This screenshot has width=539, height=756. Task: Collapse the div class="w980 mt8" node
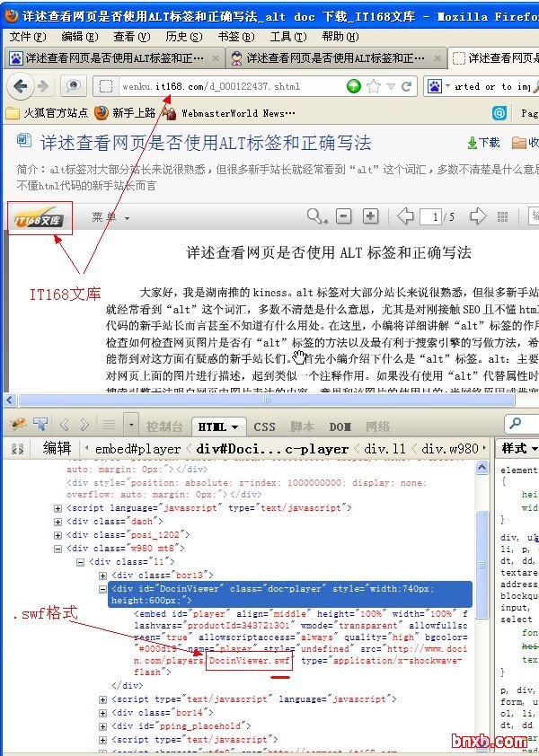pyautogui.click(x=57, y=549)
